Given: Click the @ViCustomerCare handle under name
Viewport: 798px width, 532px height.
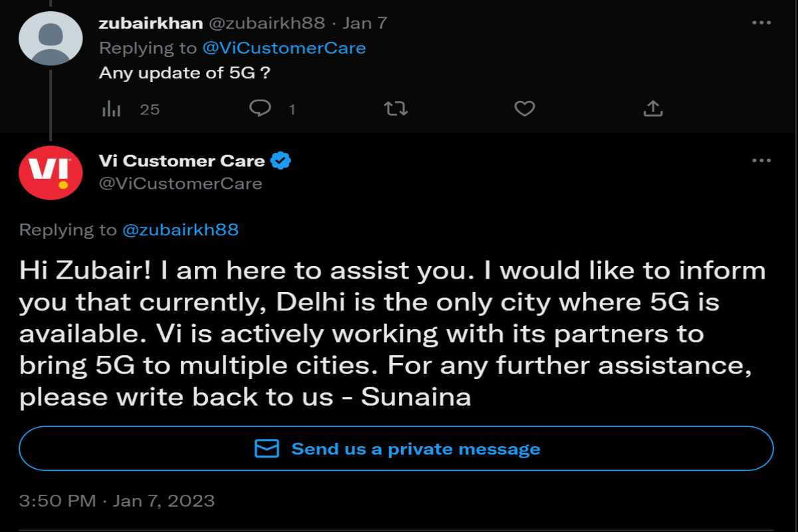Looking at the screenshot, I should tap(180, 184).
